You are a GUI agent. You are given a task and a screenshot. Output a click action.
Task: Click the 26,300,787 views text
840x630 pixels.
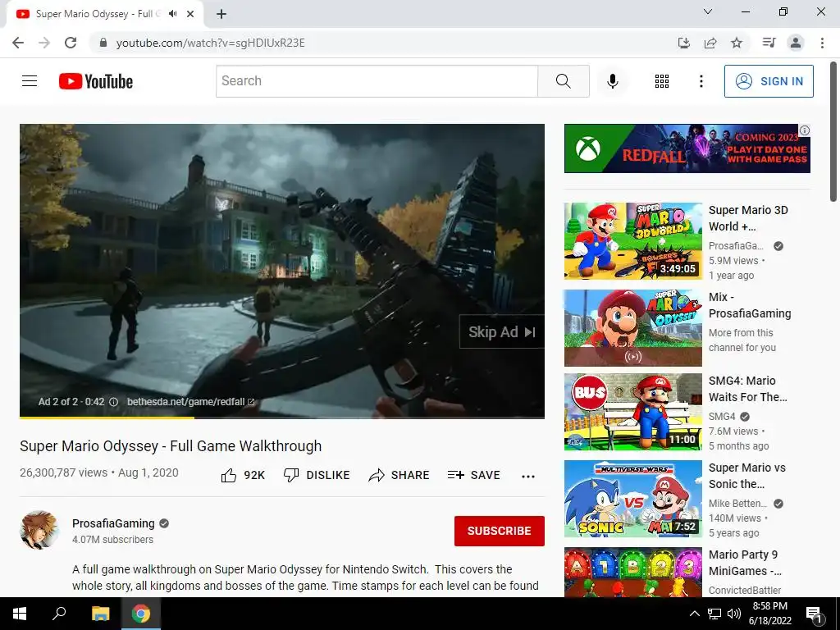click(x=64, y=472)
